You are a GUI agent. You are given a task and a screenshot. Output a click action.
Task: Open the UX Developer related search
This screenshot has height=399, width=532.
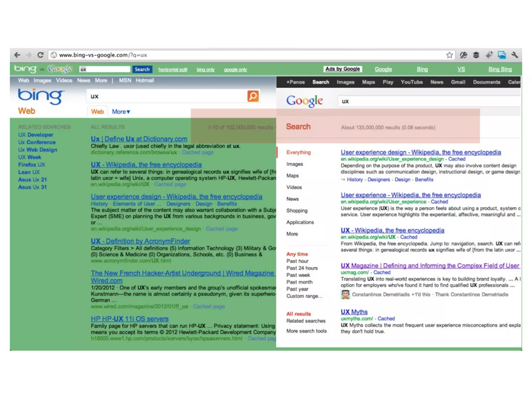click(36, 135)
